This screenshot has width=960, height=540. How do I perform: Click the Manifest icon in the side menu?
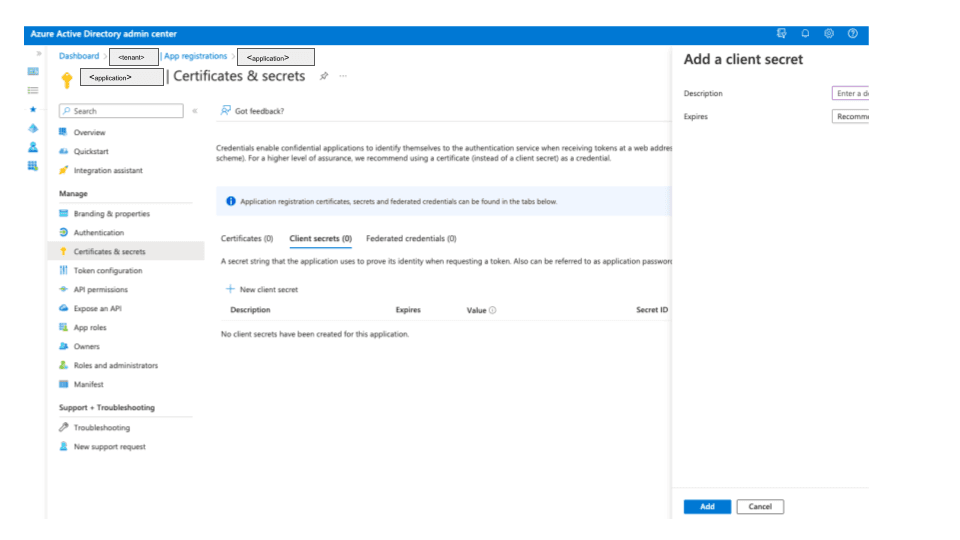coord(63,384)
